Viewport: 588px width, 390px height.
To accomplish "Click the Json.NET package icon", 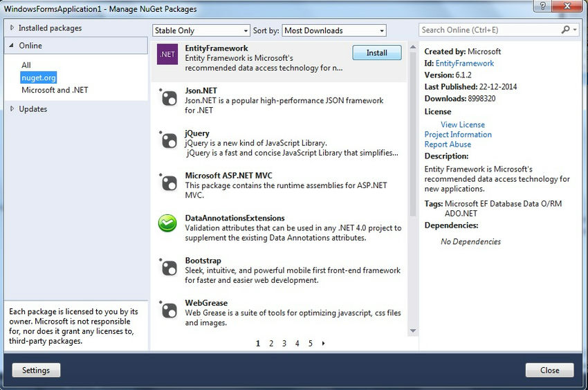I will [x=168, y=98].
